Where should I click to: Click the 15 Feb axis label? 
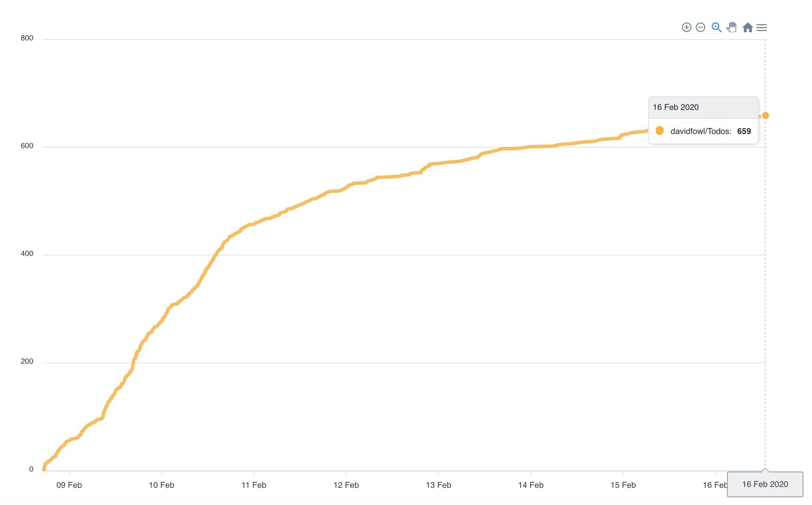tap(623, 485)
